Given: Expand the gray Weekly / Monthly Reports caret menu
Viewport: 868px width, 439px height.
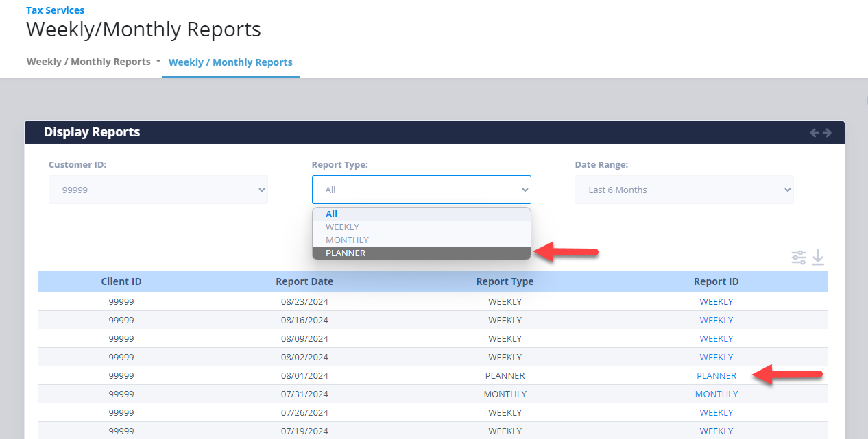Looking at the screenshot, I should [x=93, y=62].
